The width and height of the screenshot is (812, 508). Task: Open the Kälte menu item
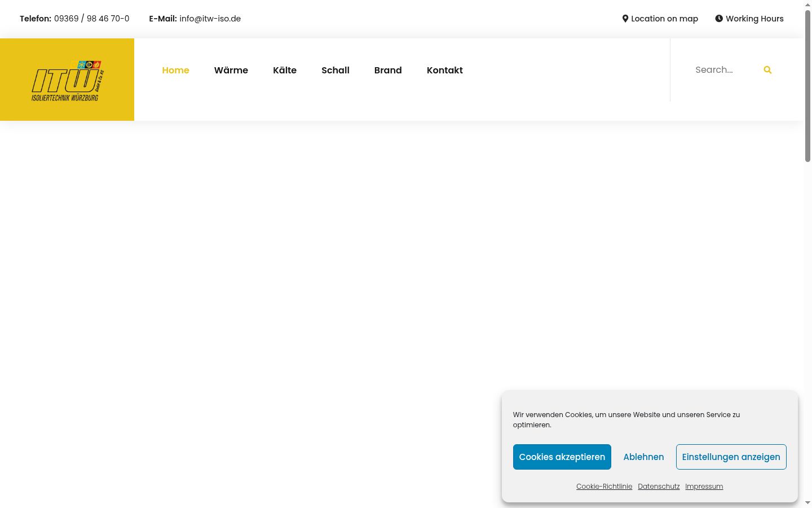click(x=285, y=70)
